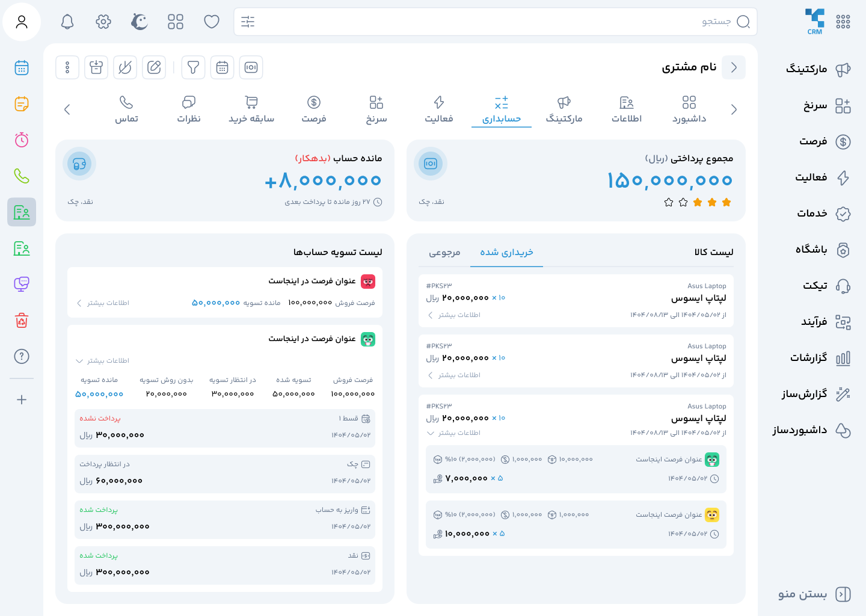The image size is (866, 616).
Task: Select the خریداری شده tab
Action: pyautogui.click(x=506, y=253)
